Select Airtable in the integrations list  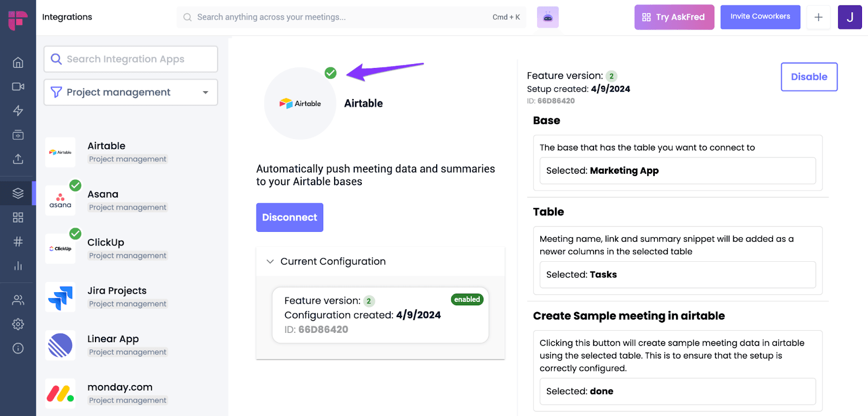coord(132,152)
